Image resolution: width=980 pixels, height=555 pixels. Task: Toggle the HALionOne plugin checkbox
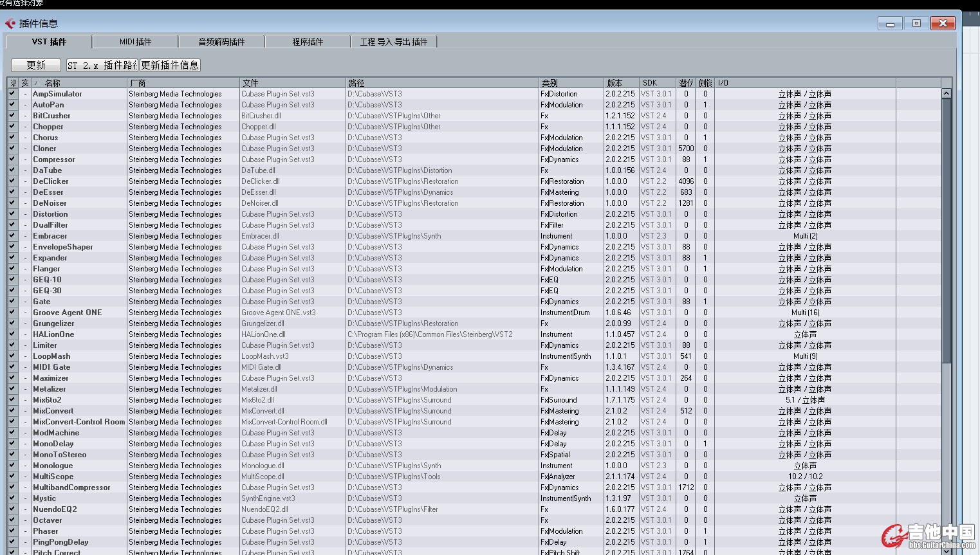12,334
